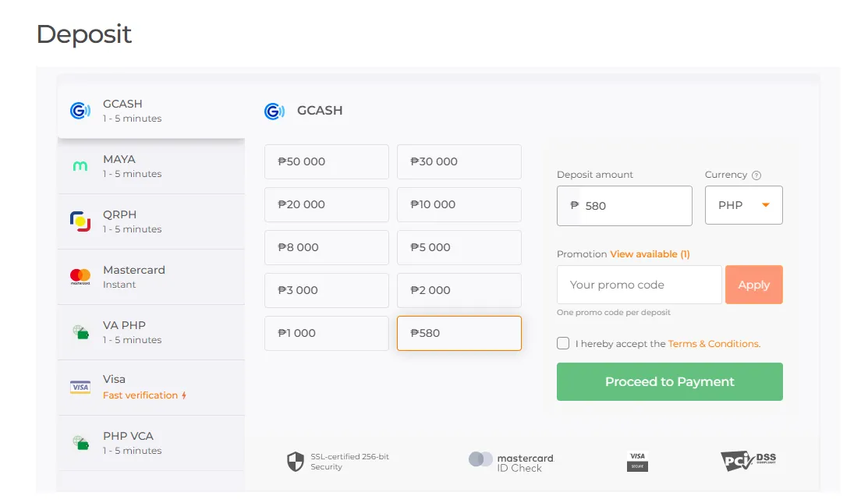Image resolution: width=868 pixels, height=503 pixels.
Task: Open the Terms & Conditions link
Action: pos(714,344)
